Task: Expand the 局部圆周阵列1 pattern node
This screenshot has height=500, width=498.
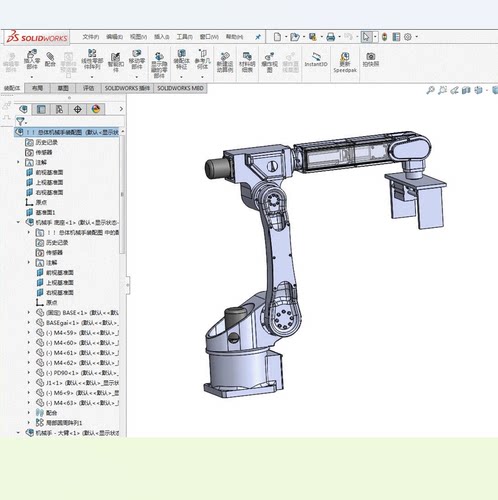Action: [x=29, y=422]
